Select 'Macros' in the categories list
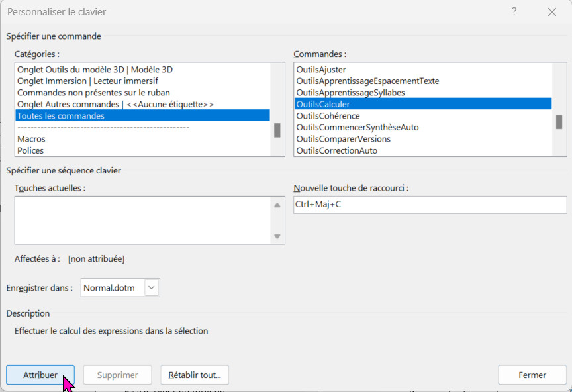 click(x=31, y=139)
